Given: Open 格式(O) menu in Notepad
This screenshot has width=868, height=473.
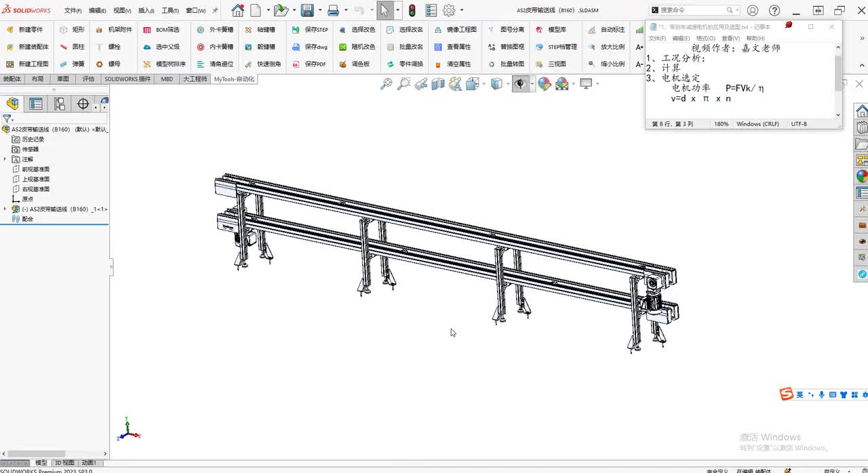Looking at the screenshot, I should 705,39.
